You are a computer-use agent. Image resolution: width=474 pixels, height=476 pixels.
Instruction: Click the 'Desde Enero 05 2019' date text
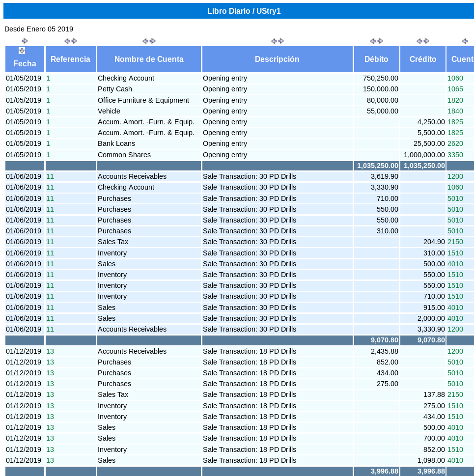(39, 29)
